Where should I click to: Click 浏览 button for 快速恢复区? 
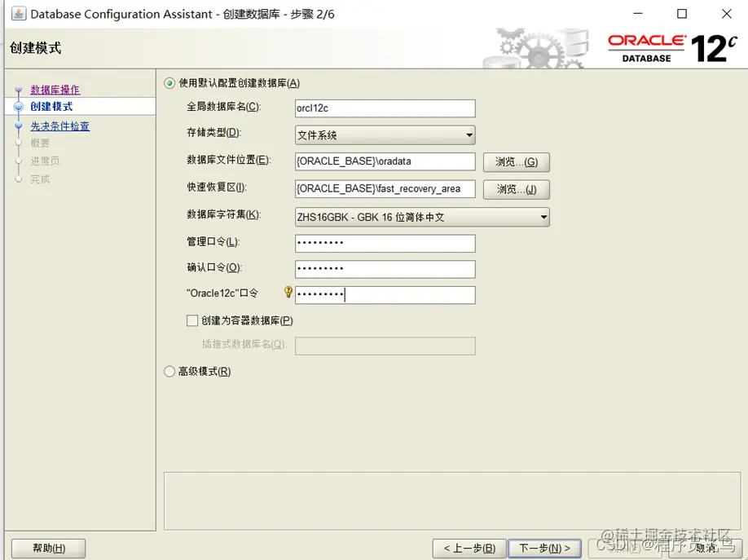517,190
